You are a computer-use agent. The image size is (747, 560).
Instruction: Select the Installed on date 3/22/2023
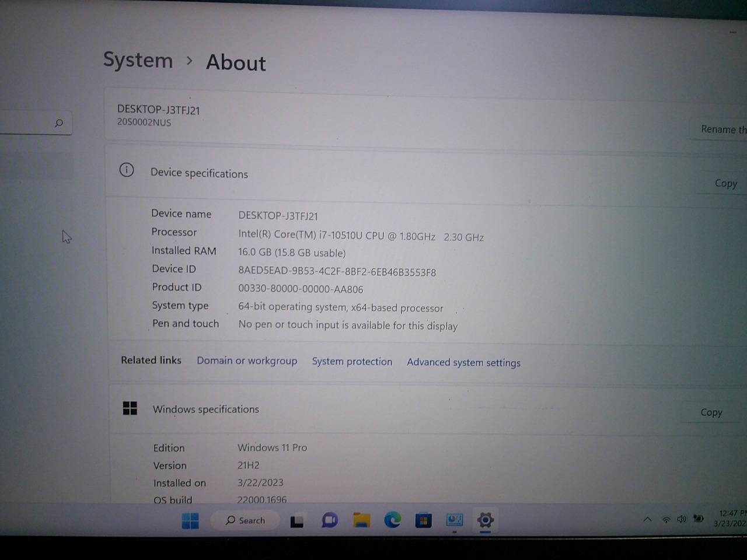click(260, 482)
